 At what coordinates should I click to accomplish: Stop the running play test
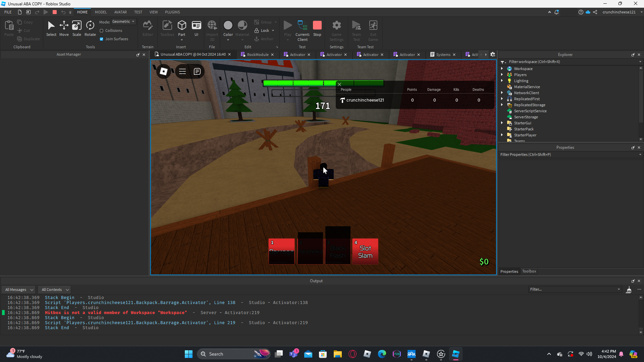coord(317,28)
